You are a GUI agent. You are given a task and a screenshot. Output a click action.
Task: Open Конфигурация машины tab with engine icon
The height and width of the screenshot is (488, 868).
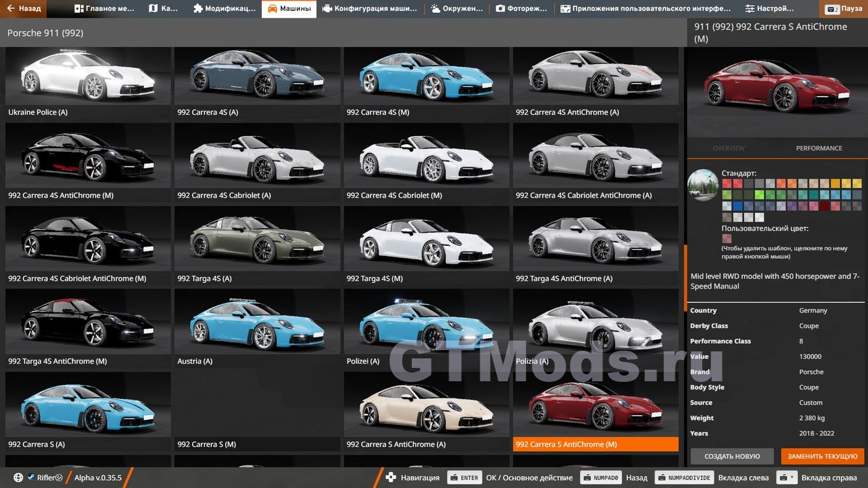tap(370, 9)
